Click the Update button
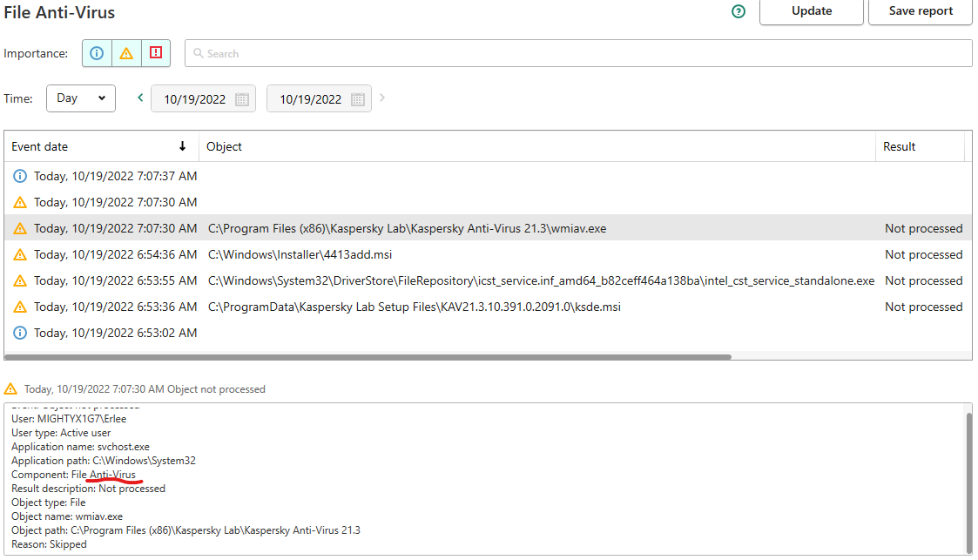The image size is (978, 560). click(x=812, y=11)
